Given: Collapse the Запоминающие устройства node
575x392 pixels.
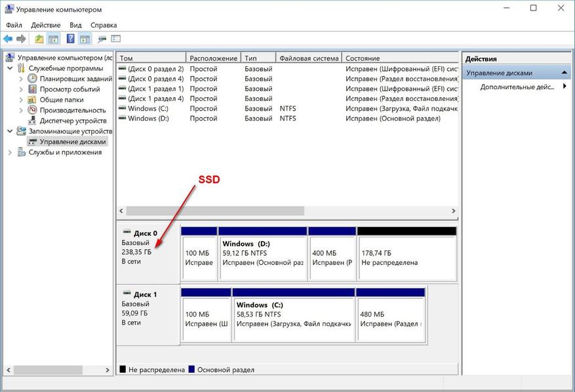Looking at the screenshot, I should pyautogui.click(x=10, y=131).
